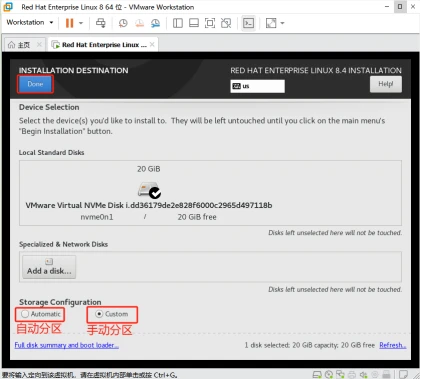The width and height of the screenshot is (421, 379).
Task: Send Ctrl+Alt+Del to the VM
Action: (x=100, y=23)
